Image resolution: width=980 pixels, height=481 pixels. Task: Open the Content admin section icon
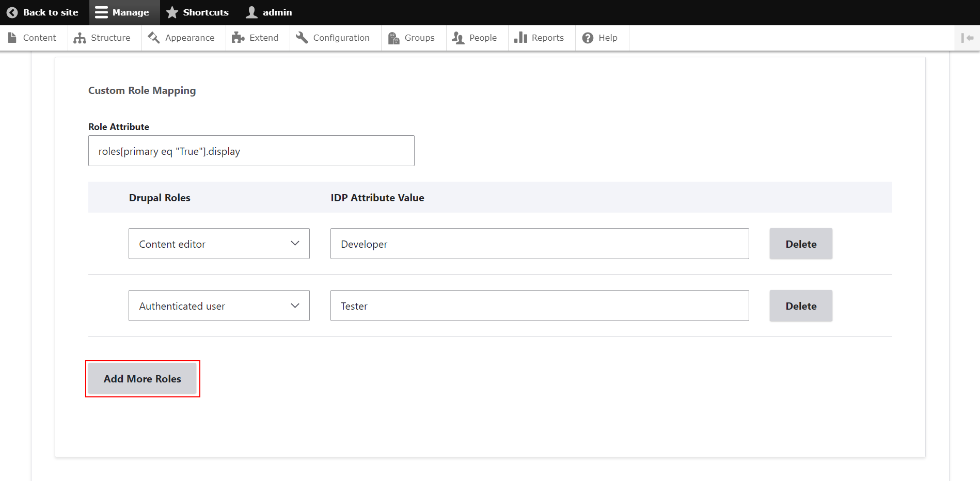click(12, 37)
